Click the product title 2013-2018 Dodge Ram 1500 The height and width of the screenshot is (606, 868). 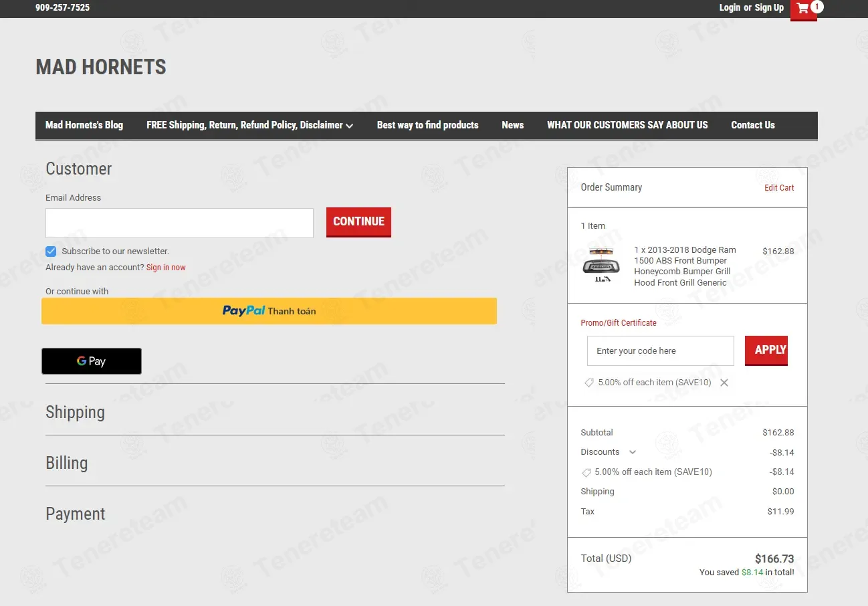685,266
